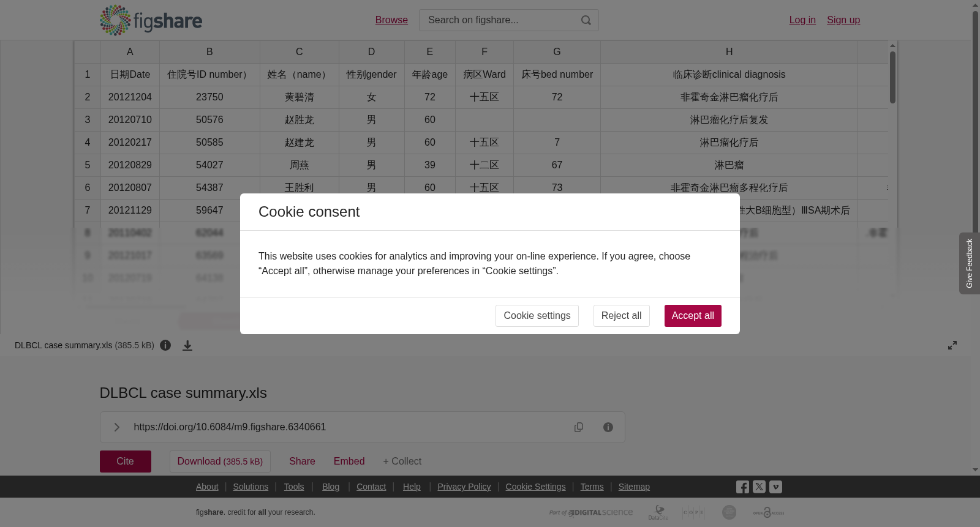Select column A header
Screen dimensions: 980x527
point(130,52)
